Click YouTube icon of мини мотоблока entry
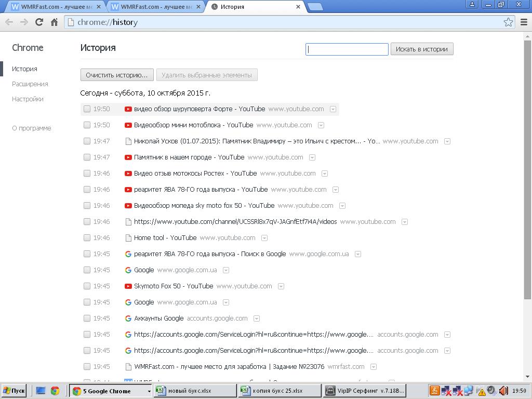The width and height of the screenshot is (532, 399). tap(128, 125)
